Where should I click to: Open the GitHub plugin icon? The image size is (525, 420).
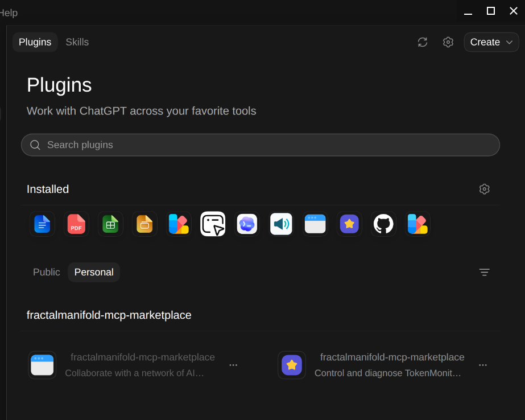pyautogui.click(x=384, y=224)
